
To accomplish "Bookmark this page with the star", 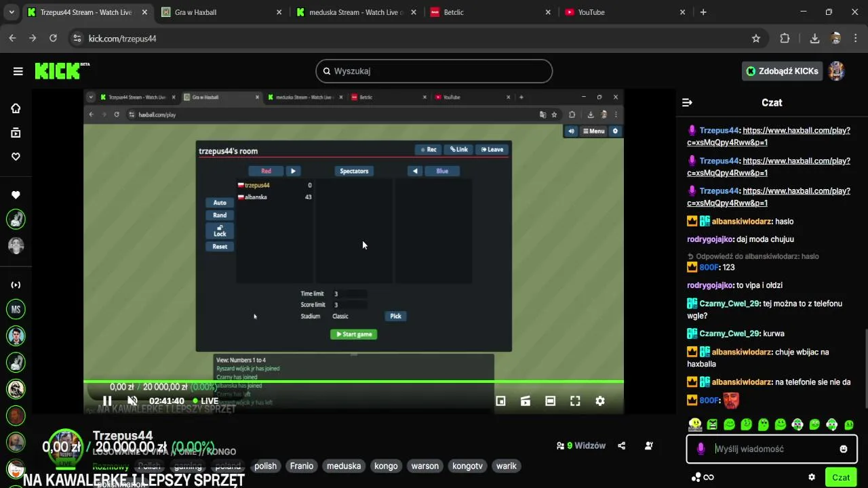I will click(x=756, y=39).
